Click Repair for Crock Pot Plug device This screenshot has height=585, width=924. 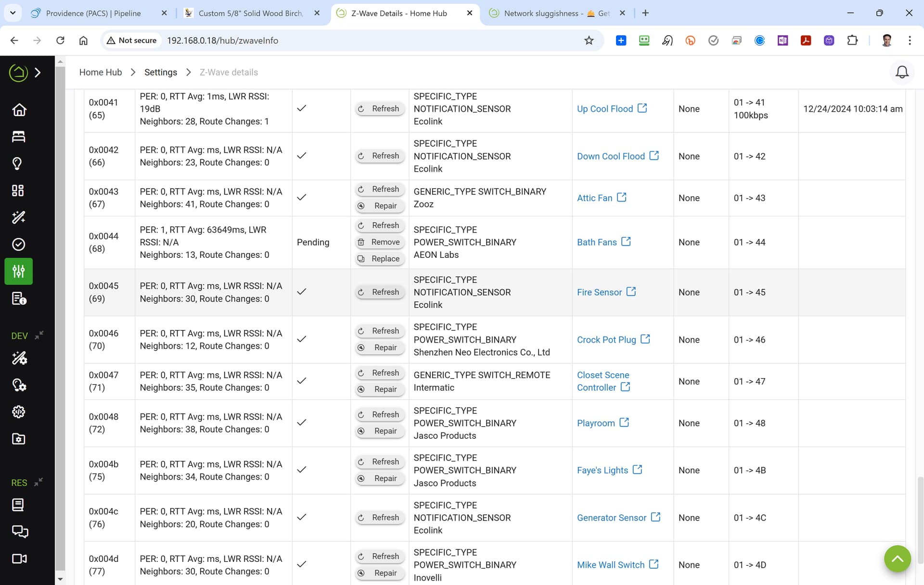(x=380, y=347)
